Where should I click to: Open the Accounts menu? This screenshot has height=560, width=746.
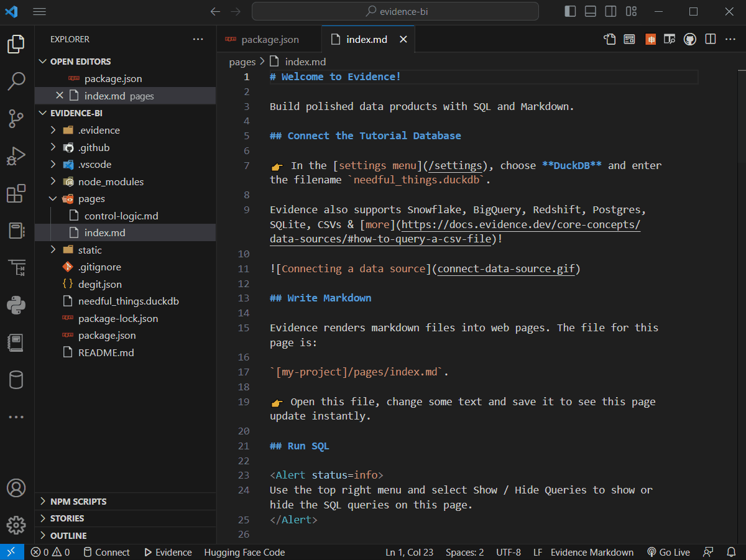[x=16, y=488]
